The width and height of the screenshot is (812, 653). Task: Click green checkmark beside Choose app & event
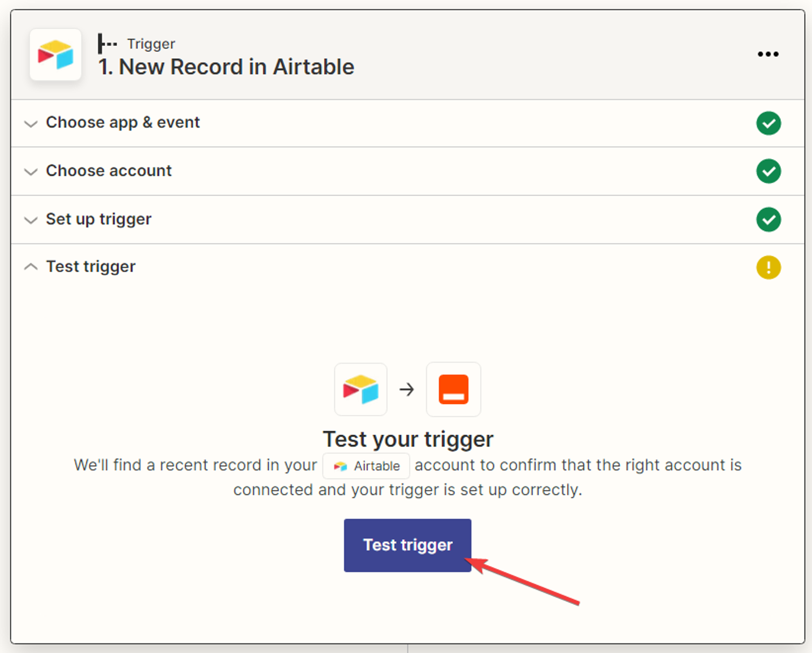pos(768,123)
